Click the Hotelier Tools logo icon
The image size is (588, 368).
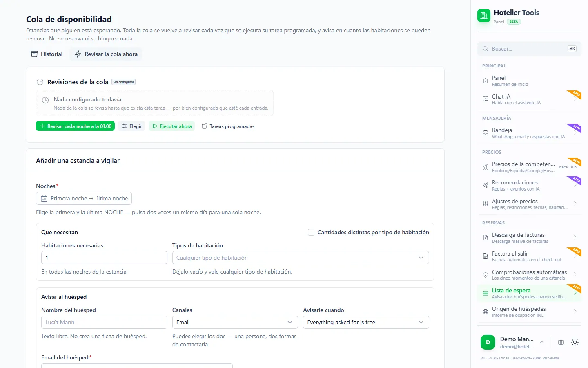[484, 16]
